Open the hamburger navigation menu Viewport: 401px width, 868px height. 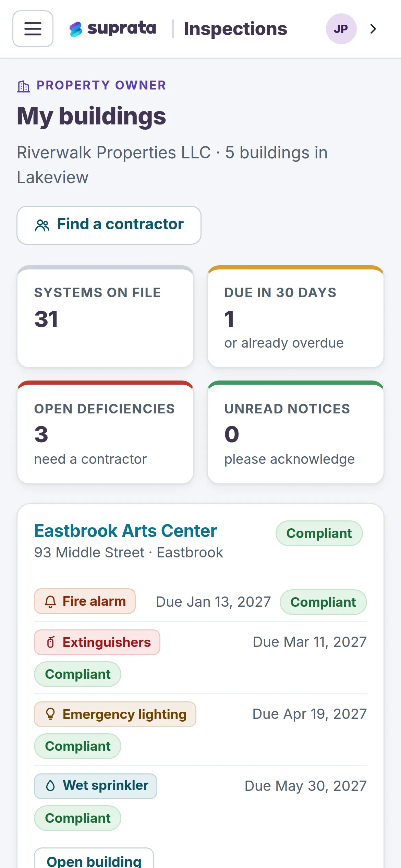click(33, 29)
